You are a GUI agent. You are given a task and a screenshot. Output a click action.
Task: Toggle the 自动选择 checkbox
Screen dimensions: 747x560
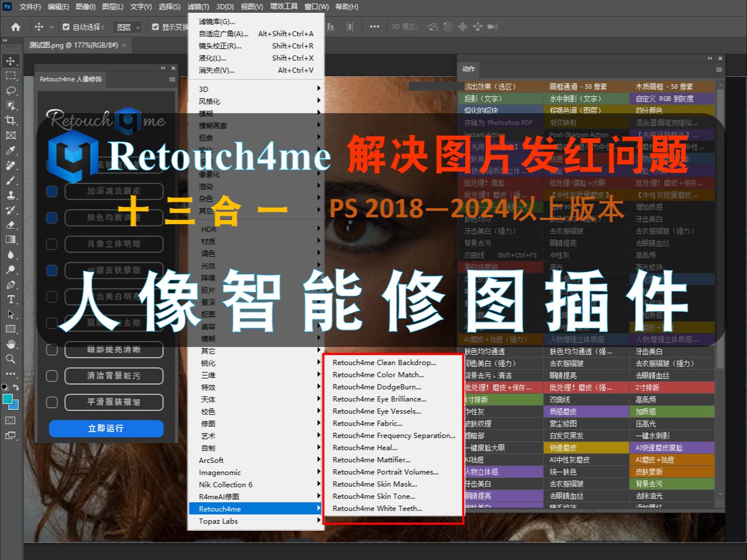point(66,27)
